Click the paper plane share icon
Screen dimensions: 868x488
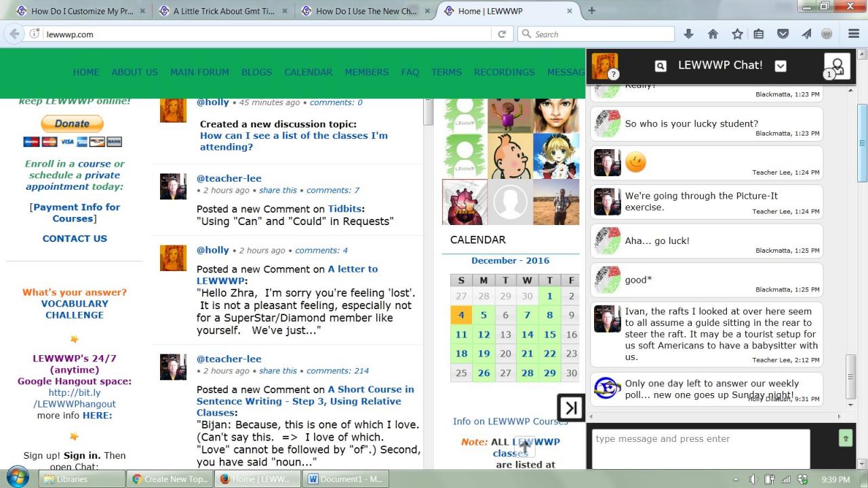tap(806, 34)
